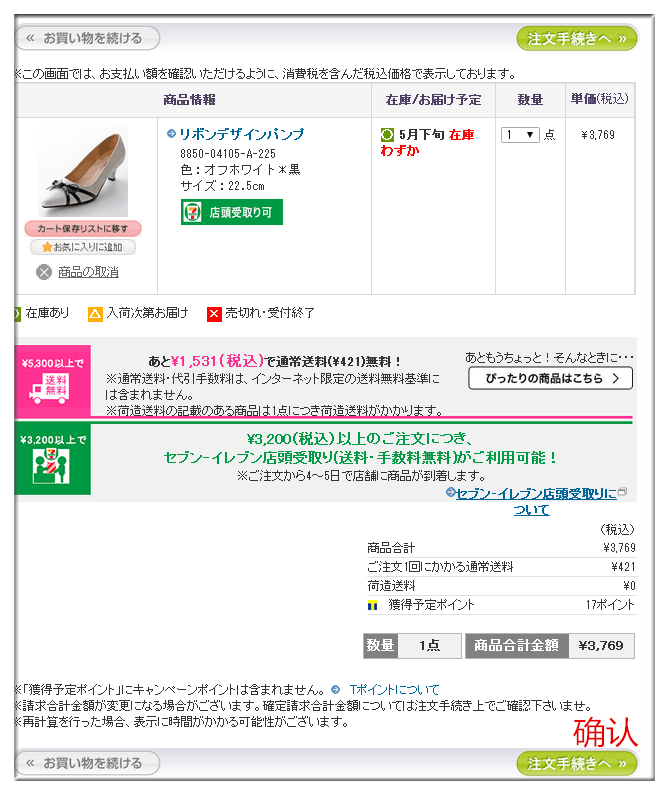
Task: Click the star お気に入りに追加 button
Action: coord(83,247)
